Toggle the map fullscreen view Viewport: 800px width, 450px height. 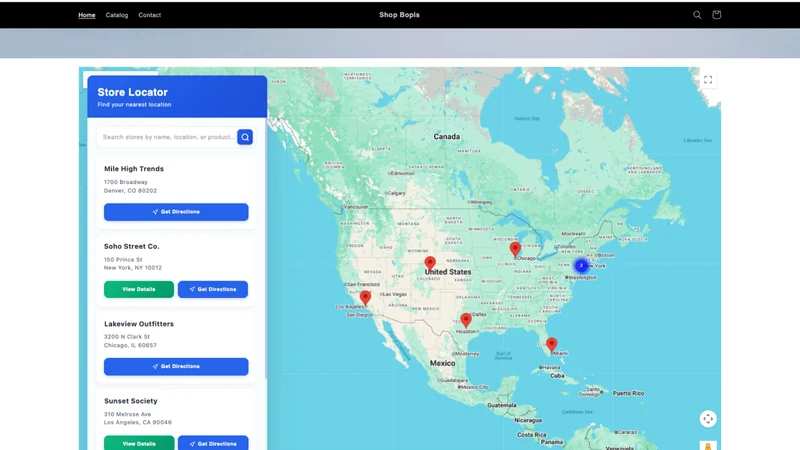(x=708, y=80)
